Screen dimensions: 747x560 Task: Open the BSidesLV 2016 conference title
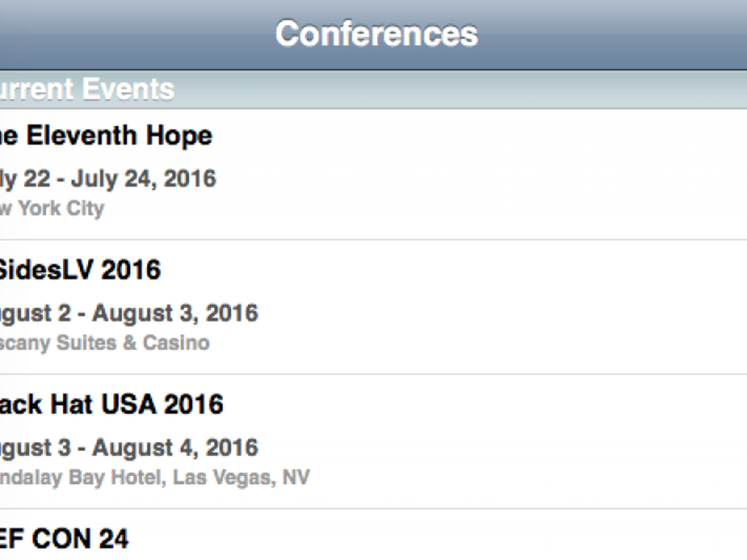(x=80, y=270)
